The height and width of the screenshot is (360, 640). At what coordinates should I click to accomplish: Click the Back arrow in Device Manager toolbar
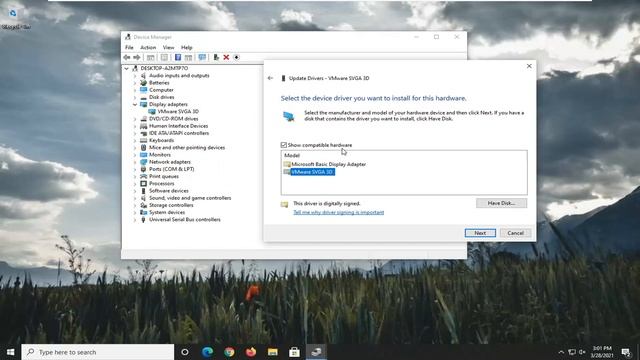pos(127,58)
